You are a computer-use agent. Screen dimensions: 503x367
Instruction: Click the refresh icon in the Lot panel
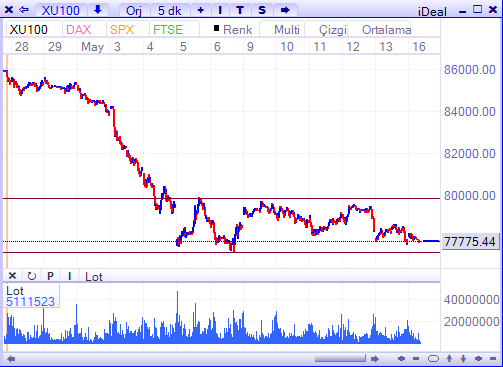click(32, 276)
